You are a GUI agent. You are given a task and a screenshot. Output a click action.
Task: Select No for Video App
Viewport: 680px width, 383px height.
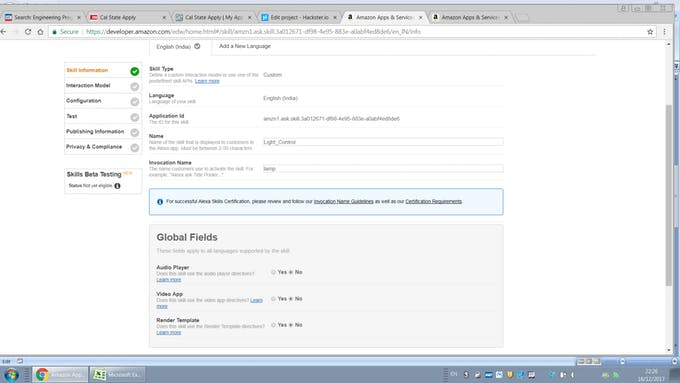pyautogui.click(x=291, y=299)
